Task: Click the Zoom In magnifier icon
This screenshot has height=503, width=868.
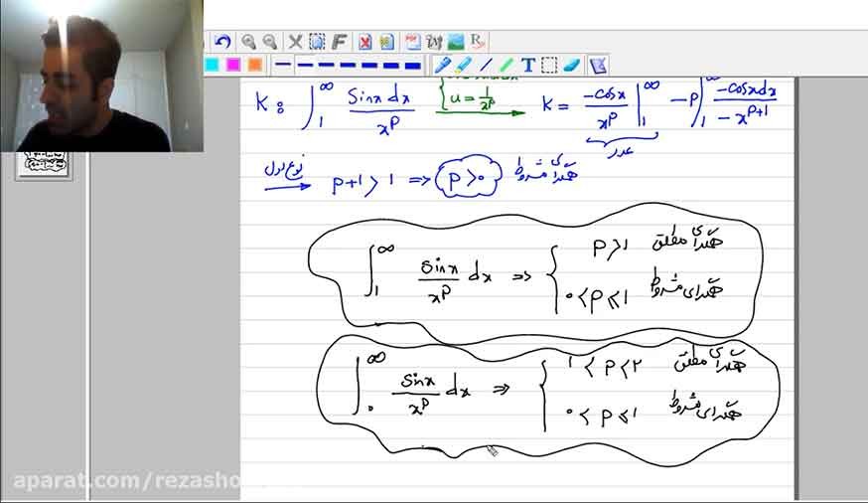Action: pyautogui.click(x=248, y=42)
